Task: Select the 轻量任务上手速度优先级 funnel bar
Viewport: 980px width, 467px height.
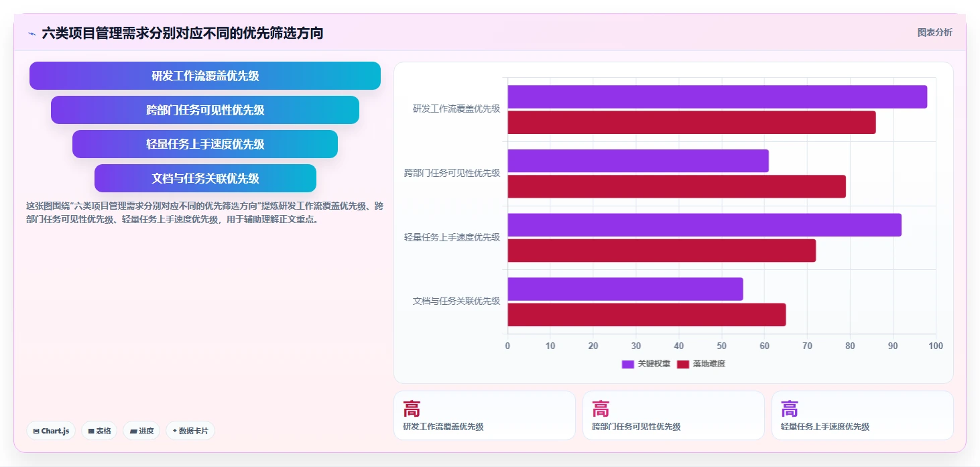Action: (205, 144)
